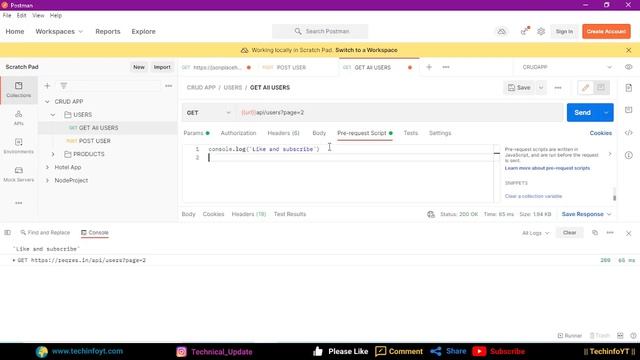
Task: Open collections options ellipsis menu
Action: 169,86
